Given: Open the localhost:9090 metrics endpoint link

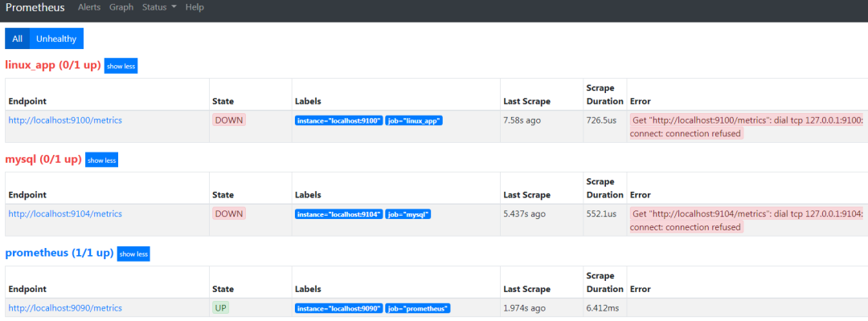Looking at the screenshot, I should tap(65, 308).
